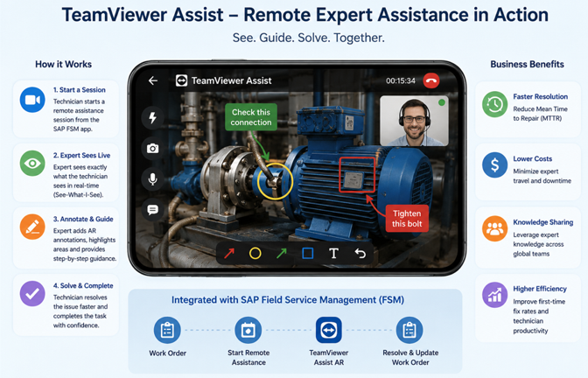Mute the microphone button
The width and height of the screenshot is (588, 378).
tap(152, 178)
